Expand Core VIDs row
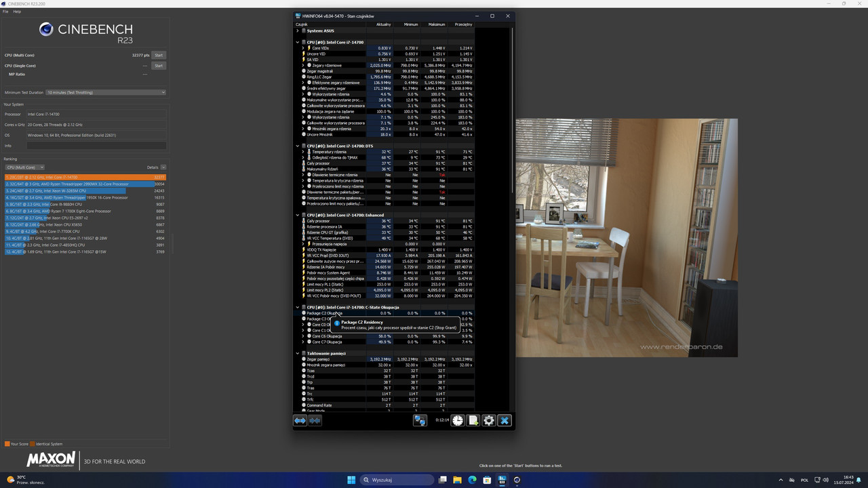 (303, 48)
